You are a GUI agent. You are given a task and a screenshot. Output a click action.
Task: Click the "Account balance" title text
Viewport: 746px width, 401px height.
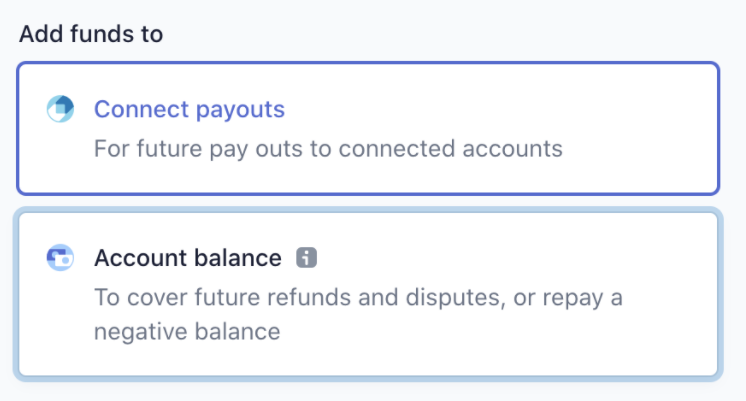[x=188, y=258]
